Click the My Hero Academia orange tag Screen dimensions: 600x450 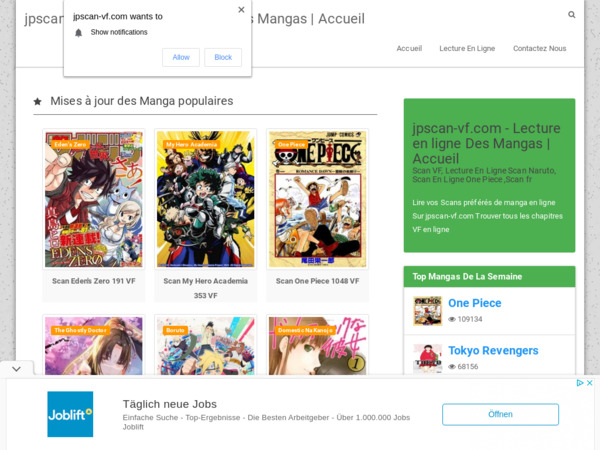(191, 144)
